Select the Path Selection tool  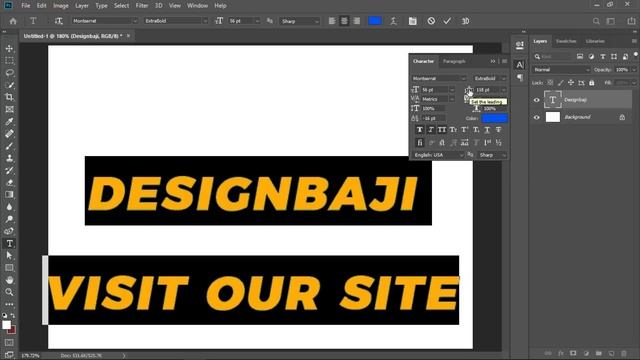coord(9,256)
